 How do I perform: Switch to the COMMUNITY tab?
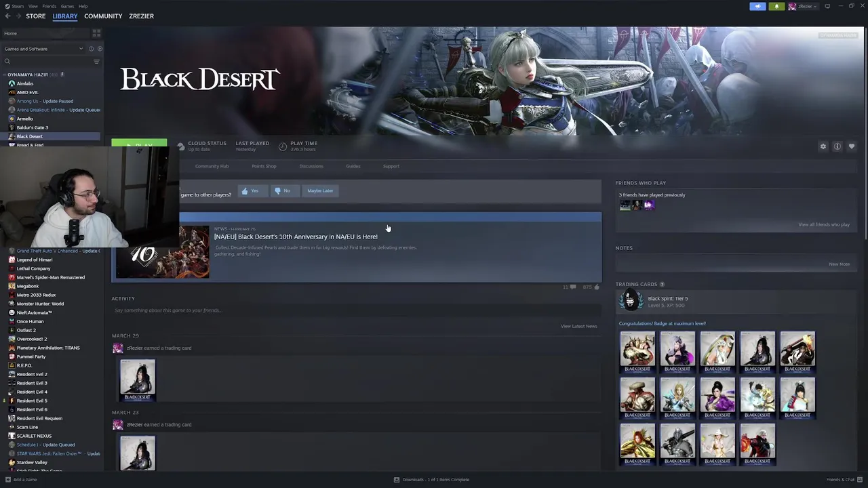103,16
